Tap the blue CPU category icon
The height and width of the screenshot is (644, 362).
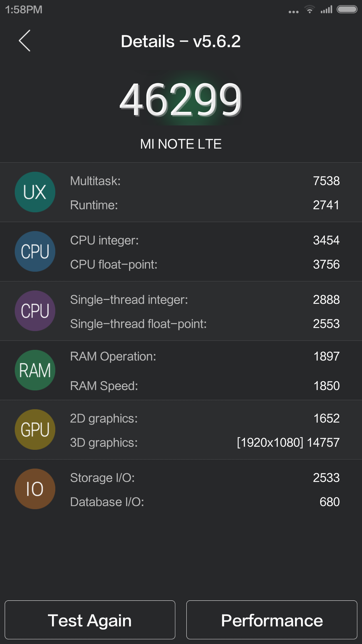click(x=35, y=252)
